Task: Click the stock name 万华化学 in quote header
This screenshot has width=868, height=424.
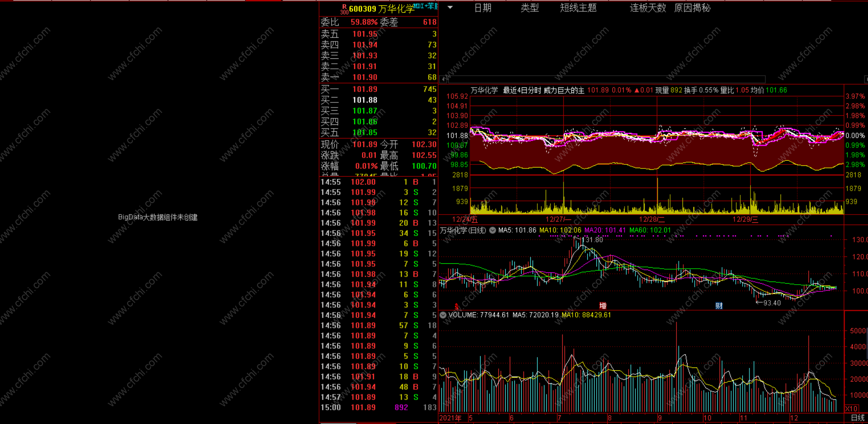Action: pos(396,9)
